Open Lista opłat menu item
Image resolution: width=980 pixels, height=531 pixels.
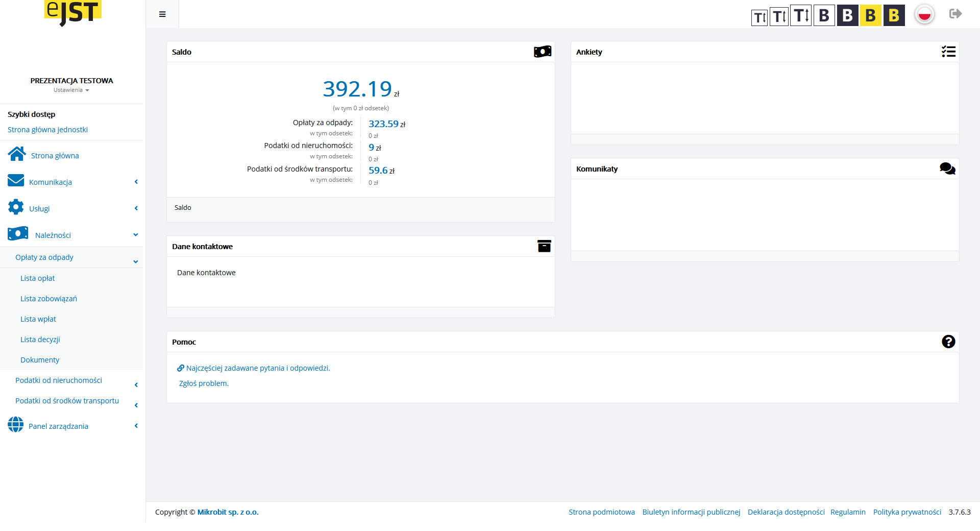[38, 278]
